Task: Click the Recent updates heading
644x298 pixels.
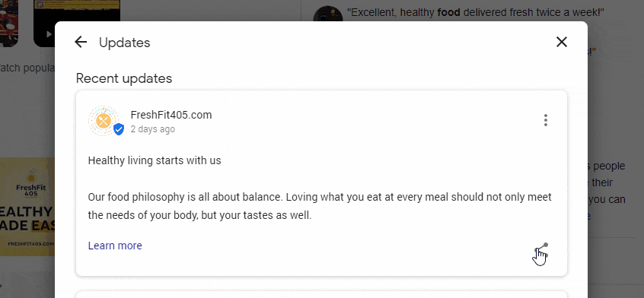Action: click(124, 78)
